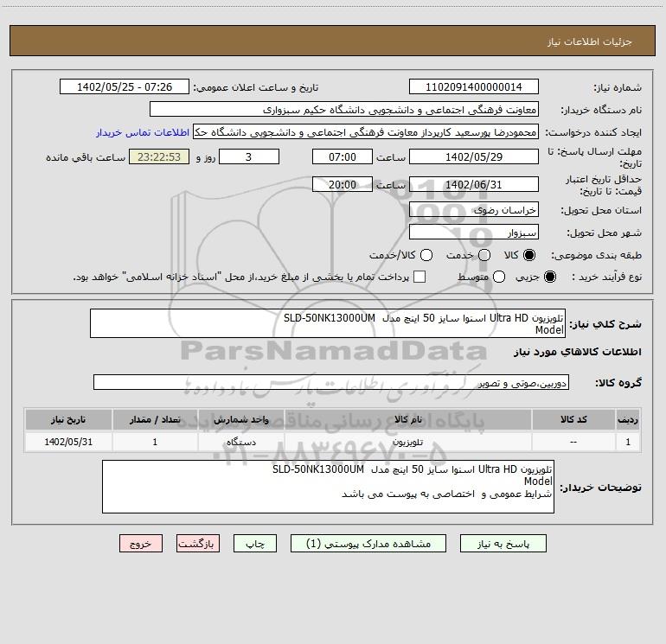This screenshot has width=666, height=644.
Task: Click the چاپ print button
Action: coord(255,544)
